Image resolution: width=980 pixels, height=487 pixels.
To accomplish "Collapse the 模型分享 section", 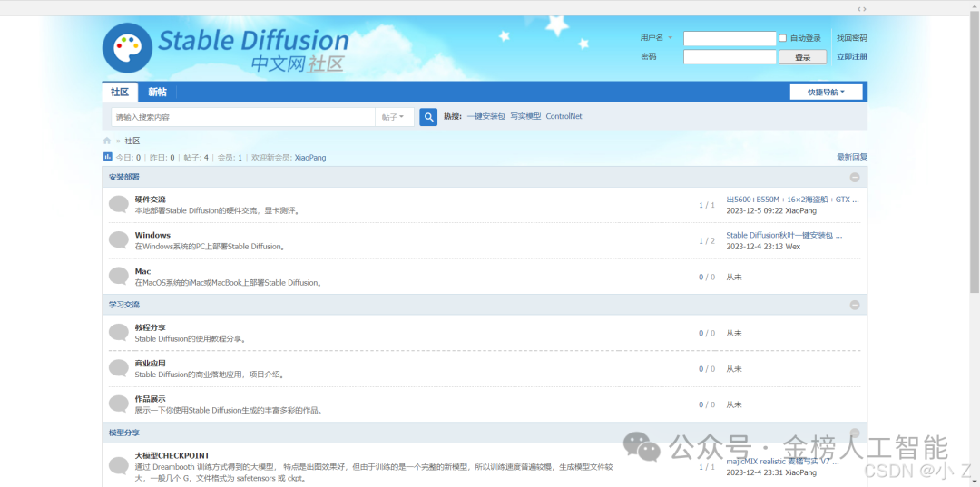I will pyautogui.click(x=855, y=433).
